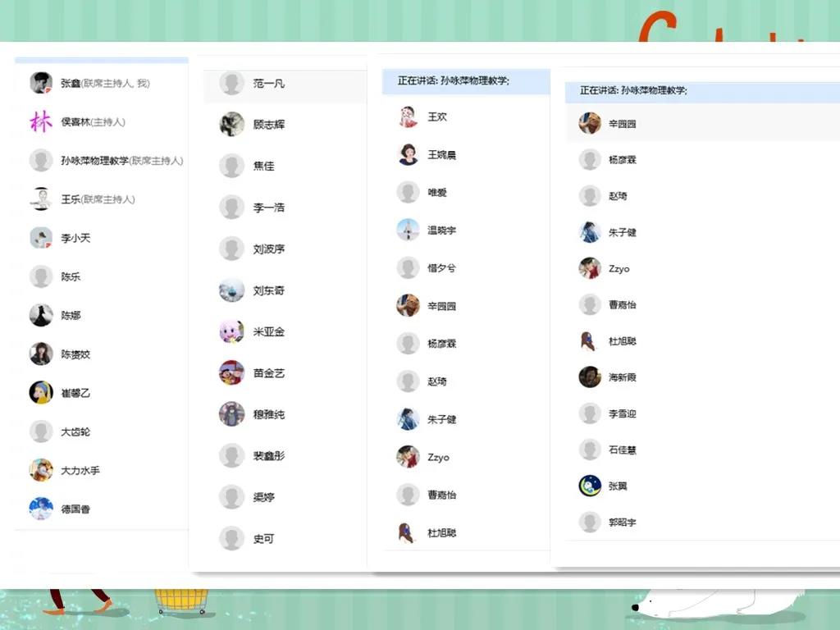Click the name 惜夕兮
Screen dimensions: 840x630
441,268
